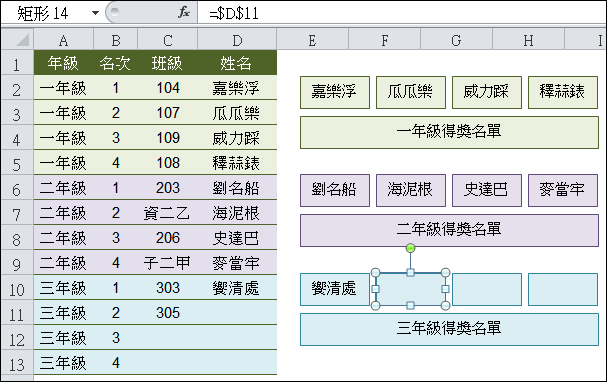Select column C header
The image size is (607, 382).
168,40
